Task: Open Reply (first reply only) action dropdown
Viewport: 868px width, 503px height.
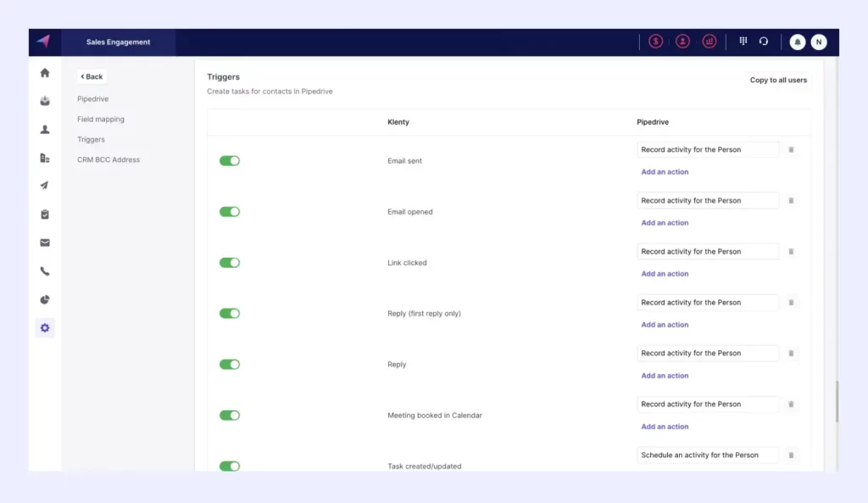Action: pos(708,303)
